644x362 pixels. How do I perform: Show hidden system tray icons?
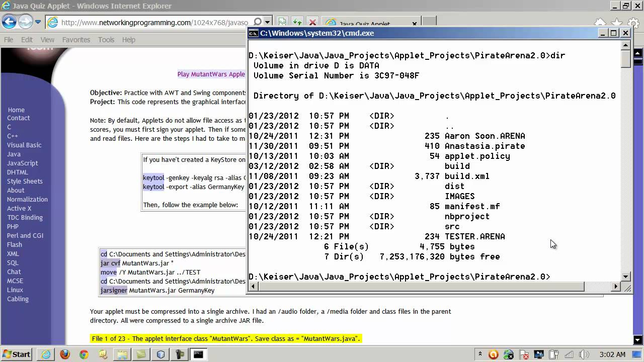[x=480, y=354]
